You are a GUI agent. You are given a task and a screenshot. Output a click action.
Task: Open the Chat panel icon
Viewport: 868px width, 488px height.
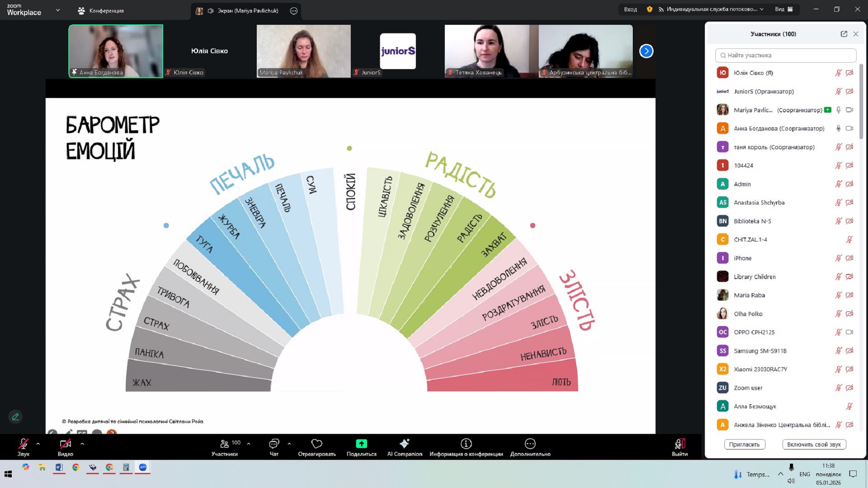pyautogui.click(x=274, y=444)
